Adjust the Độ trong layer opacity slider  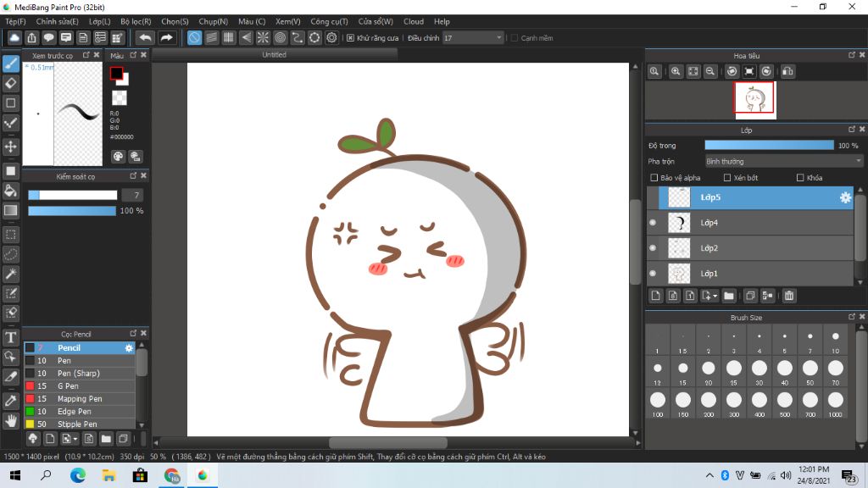pos(769,146)
